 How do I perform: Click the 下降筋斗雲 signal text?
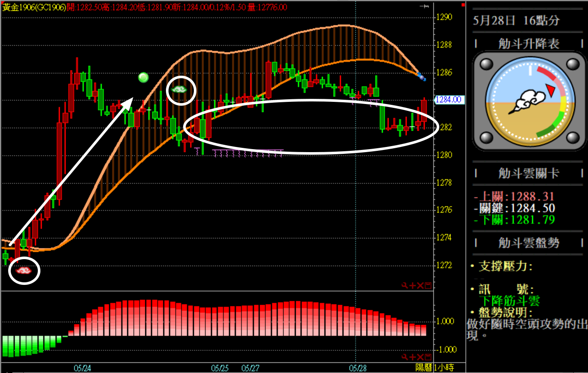tap(509, 301)
